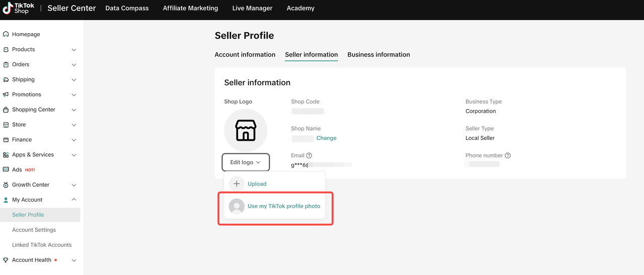Screen dimensions: 644x275
Task: Click the Shopping Center bag icon
Action: pyautogui.click(x=6, y=110)
